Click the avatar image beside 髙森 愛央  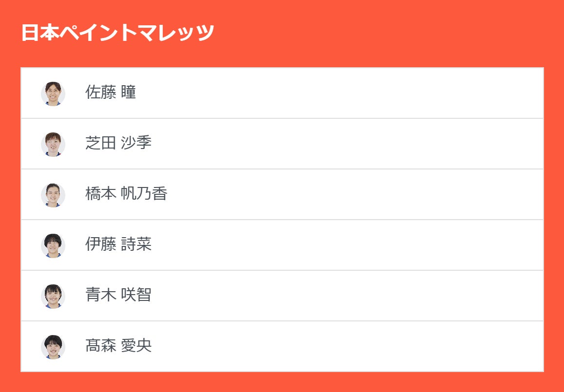[x=53, y=347]
